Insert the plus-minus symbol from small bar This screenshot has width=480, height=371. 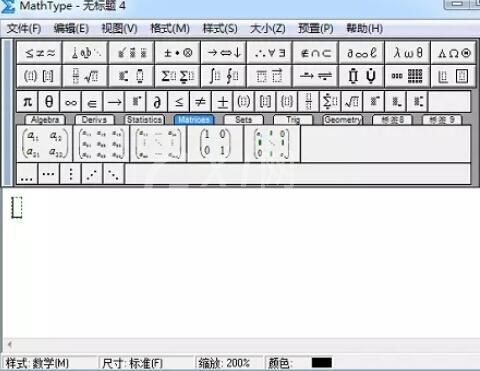click(x=222, y=101)
